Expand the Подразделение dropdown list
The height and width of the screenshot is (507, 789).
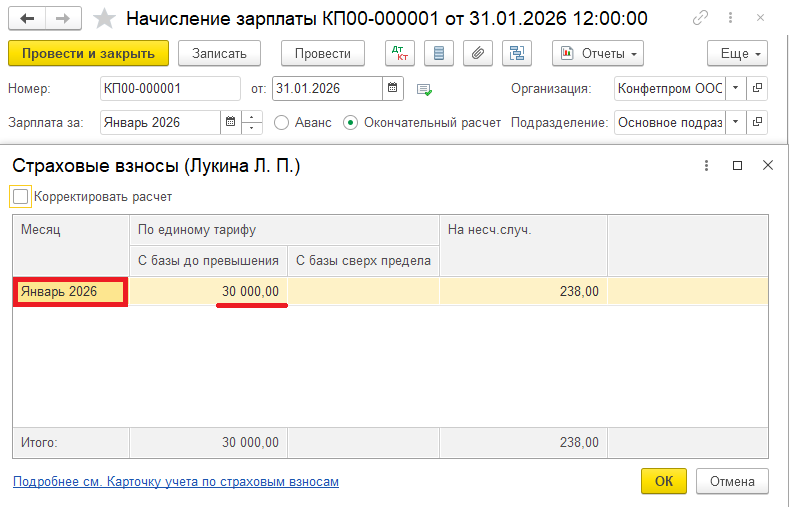point(736,122)
